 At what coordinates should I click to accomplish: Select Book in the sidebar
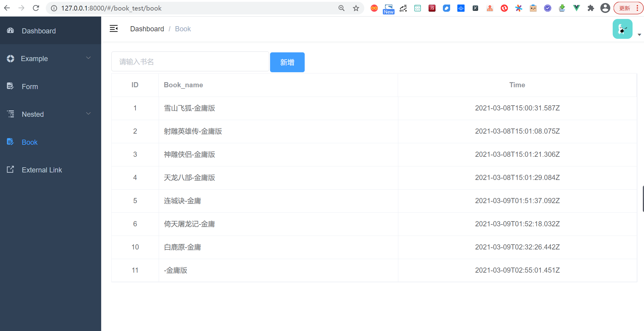51,142
